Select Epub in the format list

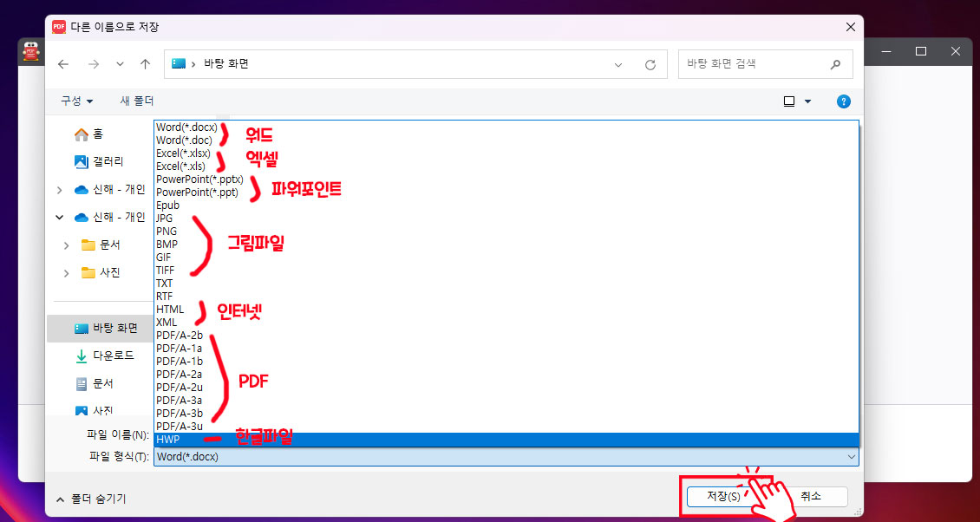point(506,205)
